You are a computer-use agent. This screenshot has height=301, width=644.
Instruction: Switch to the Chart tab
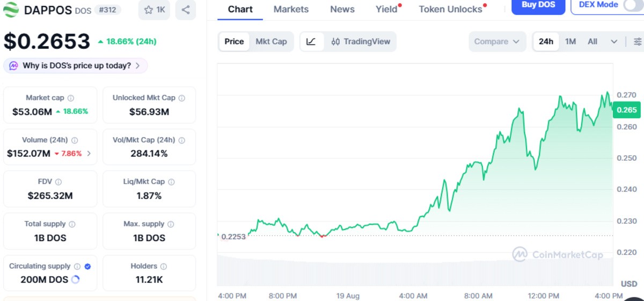click(x=240, y=9)
